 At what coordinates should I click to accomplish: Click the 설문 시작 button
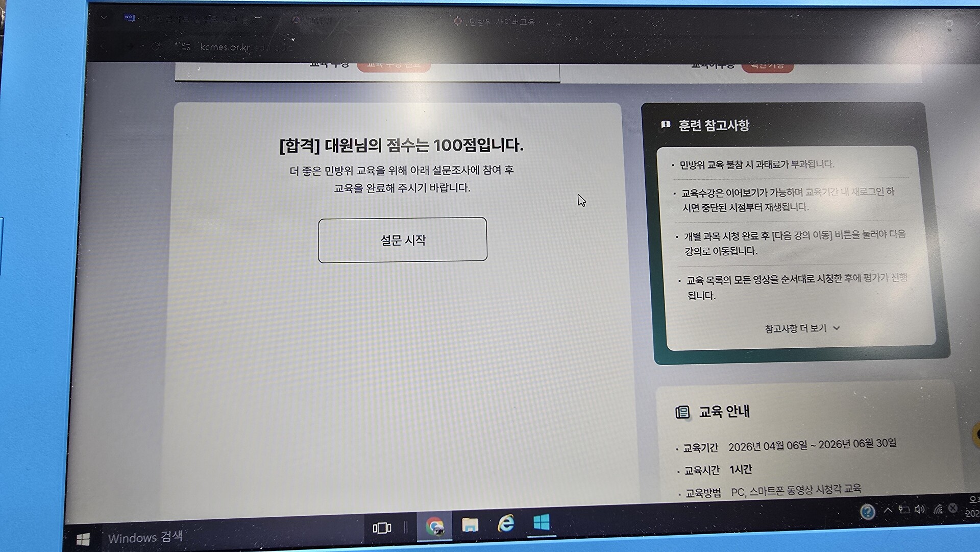[402, 240]
